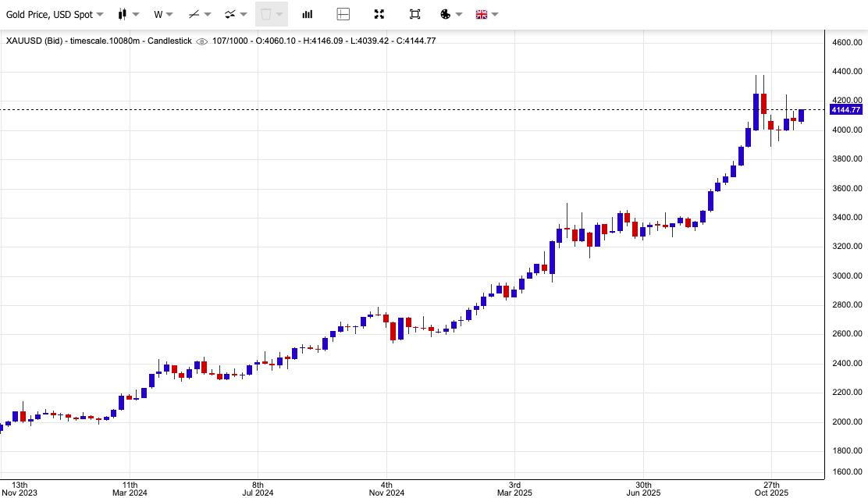Click the 4th Nov 2024 date label
Screen dimensions: 868x498
(x=386, y=488)
